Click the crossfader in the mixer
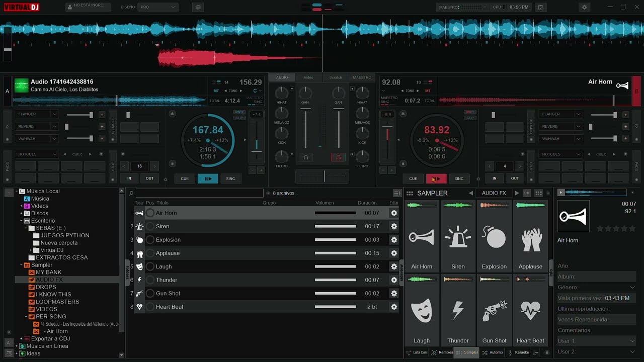The image size is (644, 362). [x=322, y=176]
